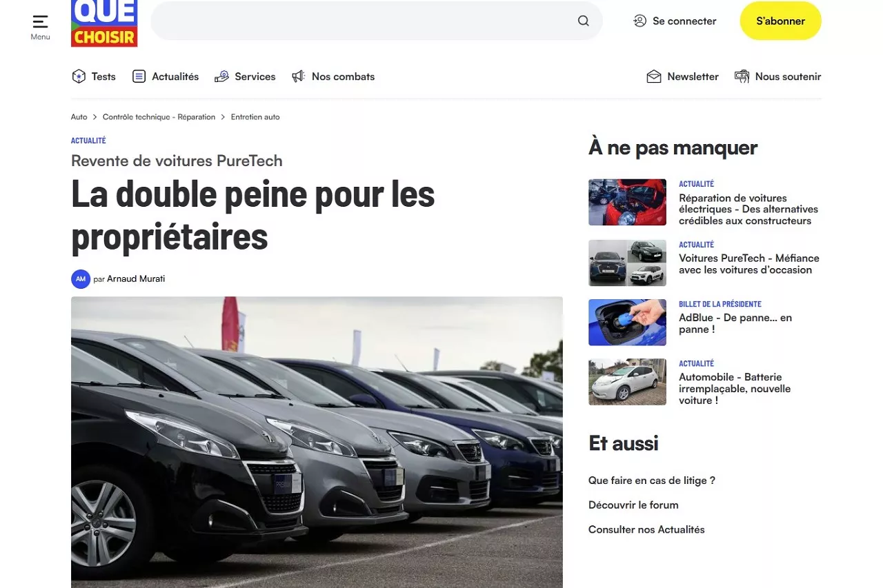Viewport: 883px width, 588px height.
Task: Click the user account icon beside Se connecter
Action: (639, 21)
